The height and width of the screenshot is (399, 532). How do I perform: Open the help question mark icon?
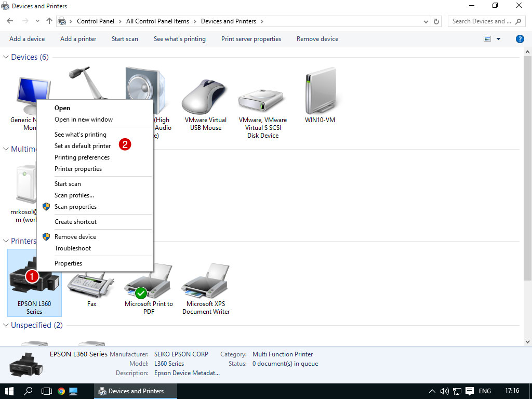[520, 39]
